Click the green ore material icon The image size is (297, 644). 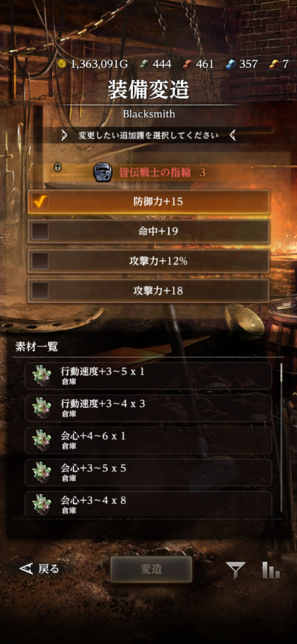point(146,64)
